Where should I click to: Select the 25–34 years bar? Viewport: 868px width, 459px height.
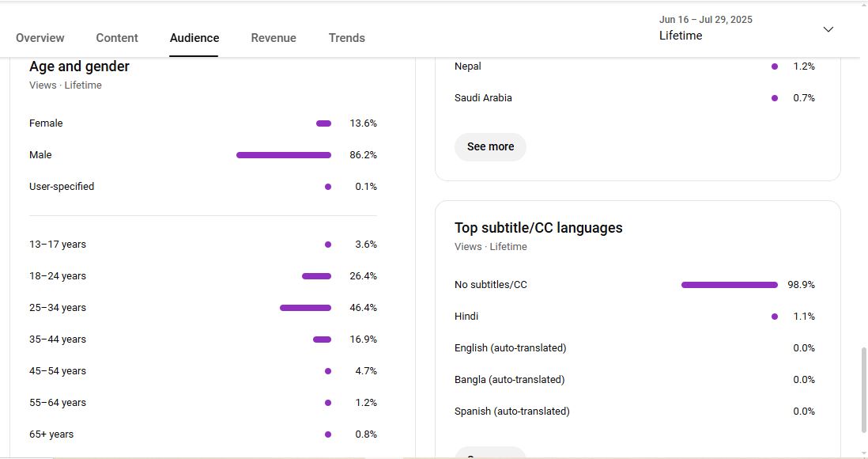pyautogui.click(x=305, y=308)
